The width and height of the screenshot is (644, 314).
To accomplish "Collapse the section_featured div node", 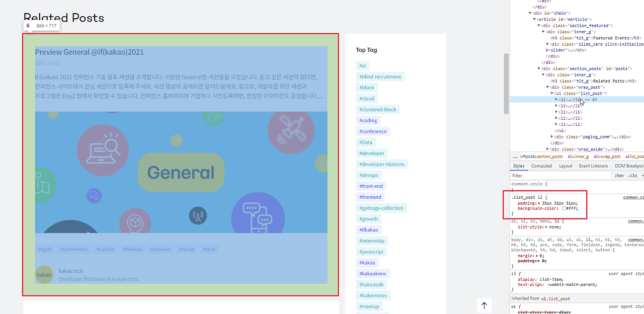I will (539, 25).
